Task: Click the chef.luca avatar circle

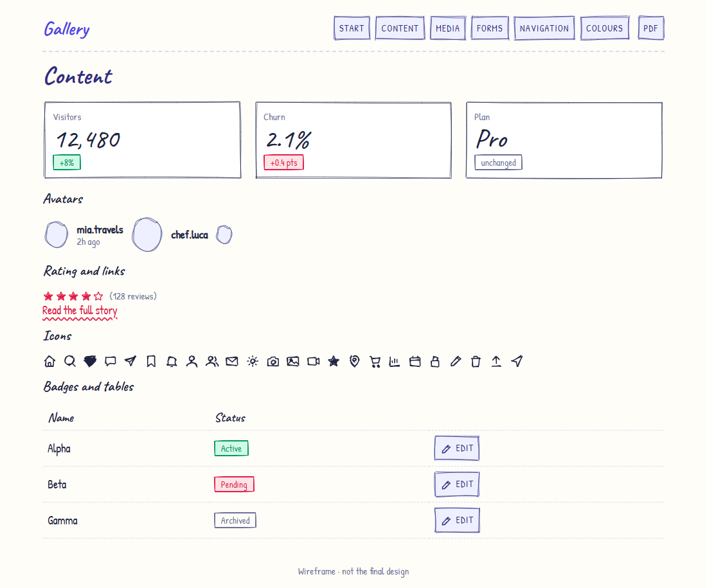Action: (147, 235)
